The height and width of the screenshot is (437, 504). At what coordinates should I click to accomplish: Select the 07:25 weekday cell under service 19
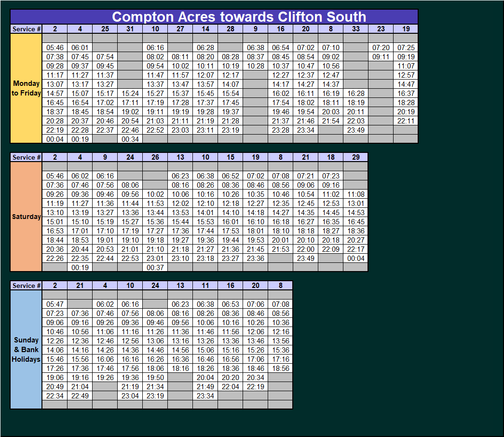pyautogui.click(x=406, y=48)
